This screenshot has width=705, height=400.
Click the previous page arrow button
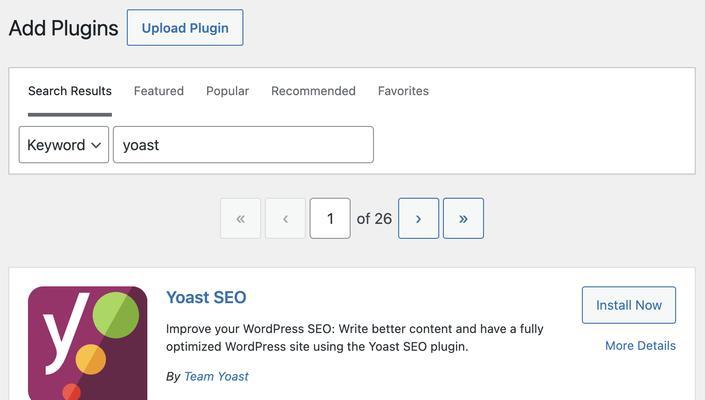[285, 218]
